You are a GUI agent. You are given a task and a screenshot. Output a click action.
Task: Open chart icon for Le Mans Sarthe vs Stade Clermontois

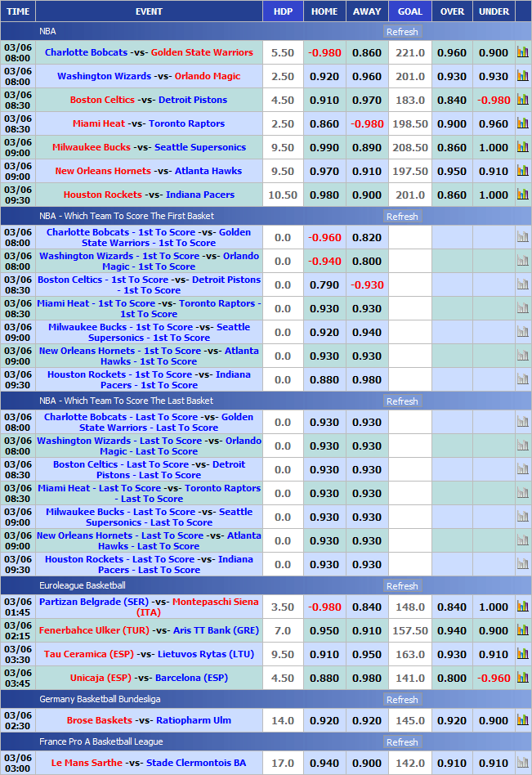523,763
